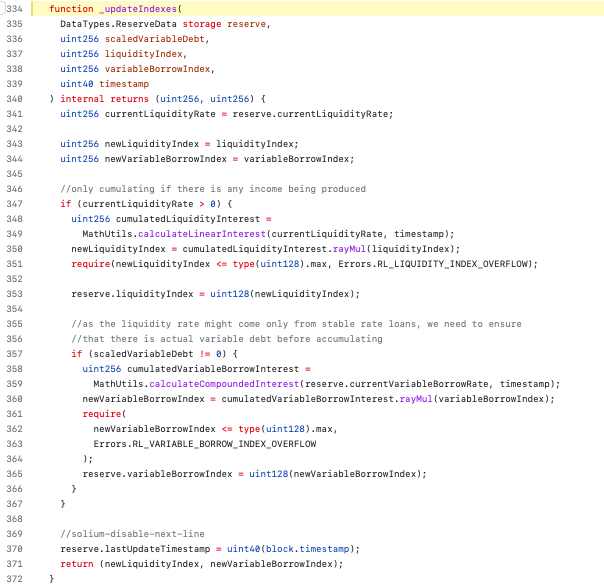Click reserve.variableBorrowIndex assignment on line 365
604x587 pixels.
tap(158, 473)
